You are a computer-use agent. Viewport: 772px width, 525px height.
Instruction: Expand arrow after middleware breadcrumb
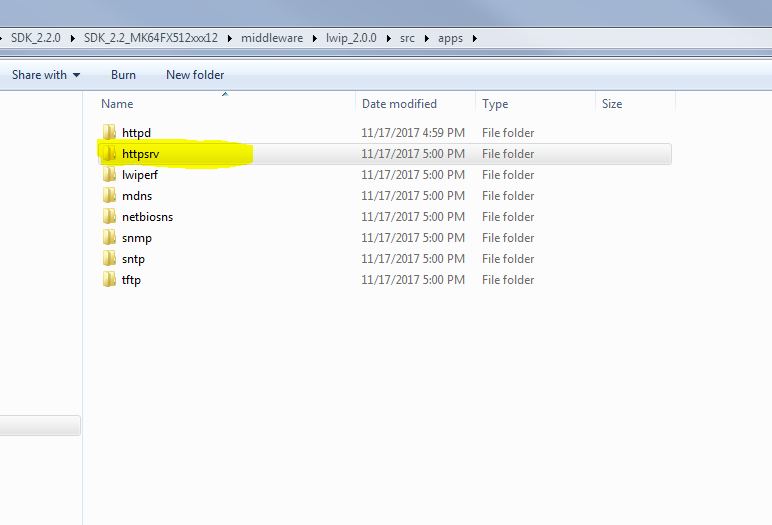tap(315, 38)
